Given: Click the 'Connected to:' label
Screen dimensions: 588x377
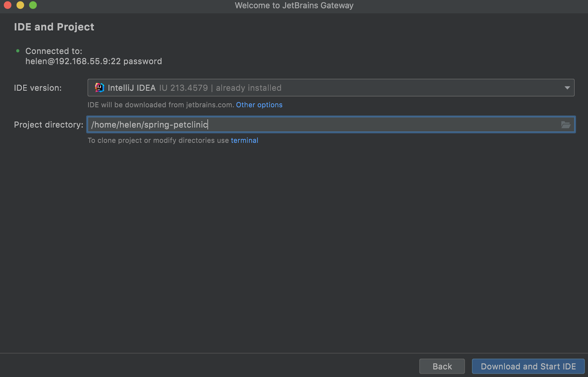Looking at the screenshot, I should pos(54,51).
